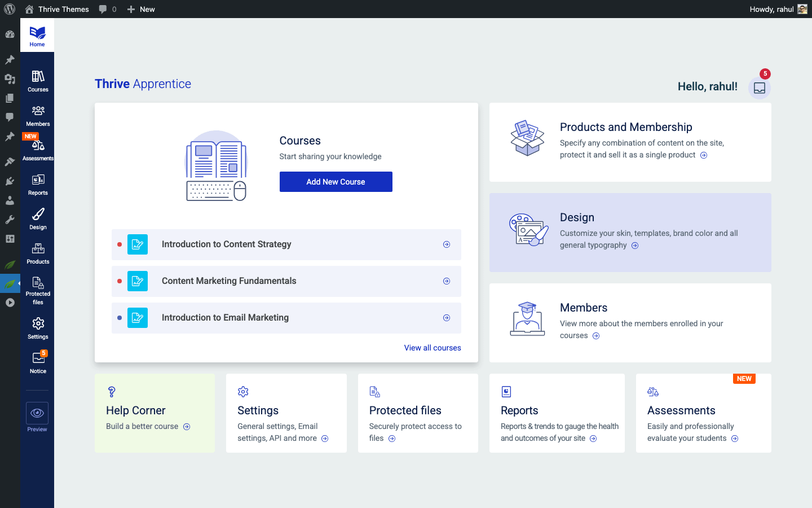Click arrow on Introduction to Content Strategy row
Screen dimensions: 812x508
coord(447,244)
